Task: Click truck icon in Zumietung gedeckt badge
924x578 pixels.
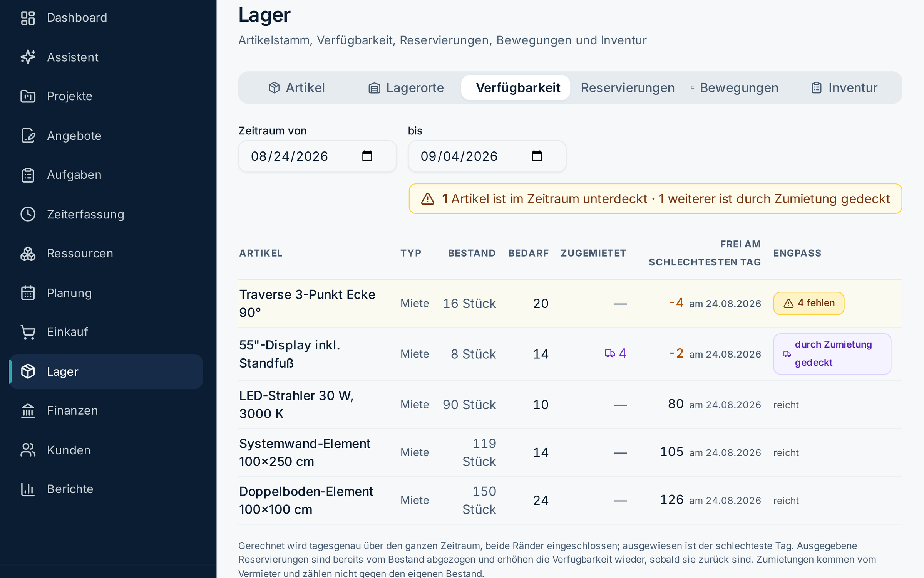Action: click(787, 354)
